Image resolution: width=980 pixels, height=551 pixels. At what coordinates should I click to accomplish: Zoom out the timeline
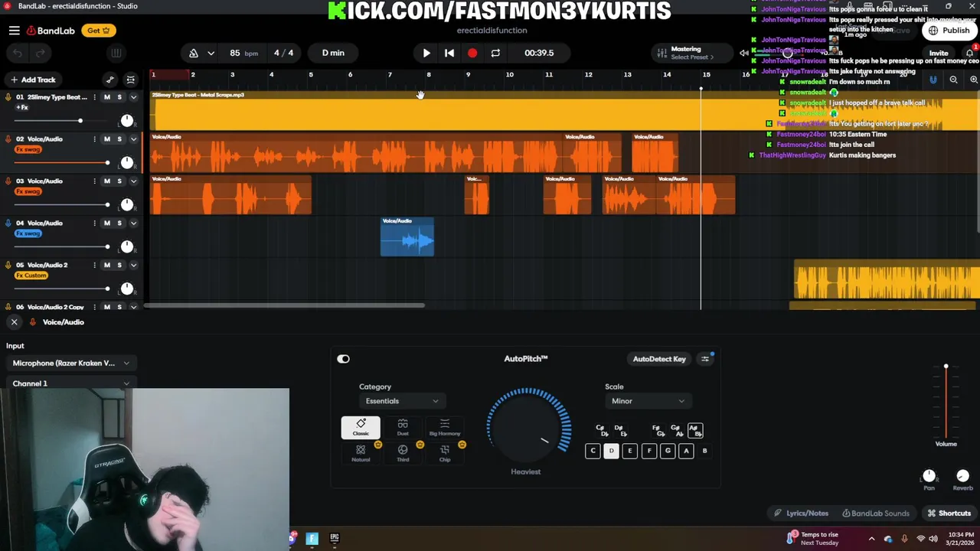(953, 80)
